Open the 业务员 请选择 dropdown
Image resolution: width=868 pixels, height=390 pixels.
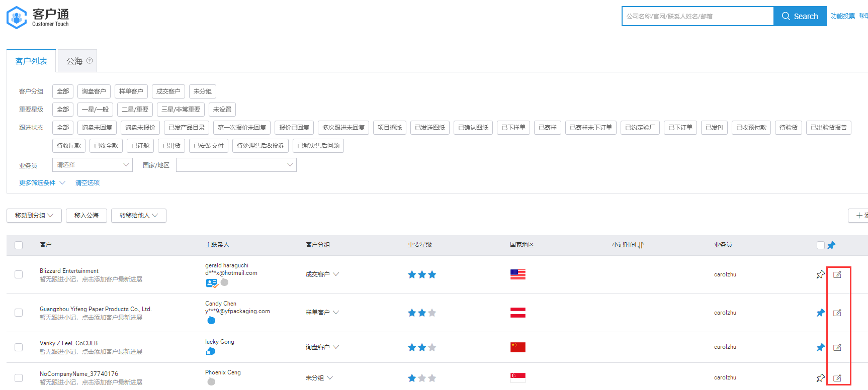coord(93,165)
